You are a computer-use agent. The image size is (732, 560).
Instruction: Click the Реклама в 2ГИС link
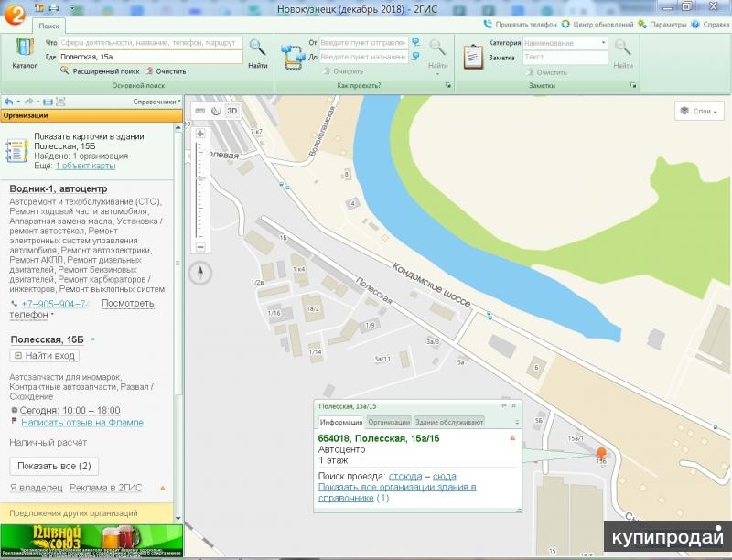pyautogui.click(x=105, y=488)
